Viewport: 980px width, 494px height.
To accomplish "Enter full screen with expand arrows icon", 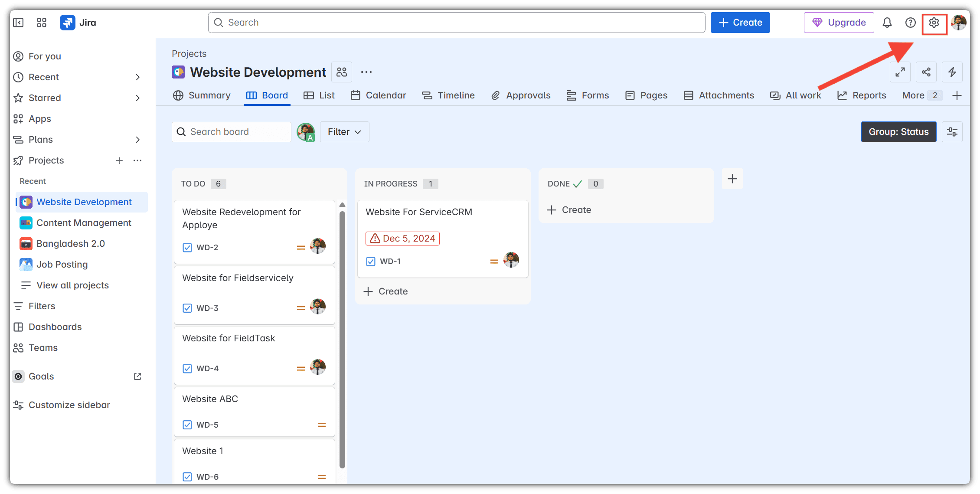I will [x=900, y=72].
